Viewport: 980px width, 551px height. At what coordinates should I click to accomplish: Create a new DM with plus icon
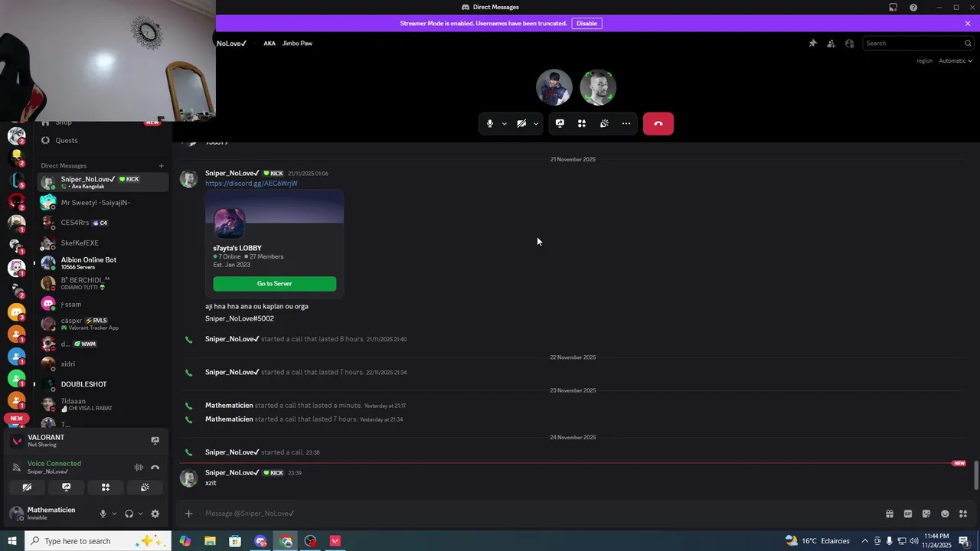click(162, 166)
